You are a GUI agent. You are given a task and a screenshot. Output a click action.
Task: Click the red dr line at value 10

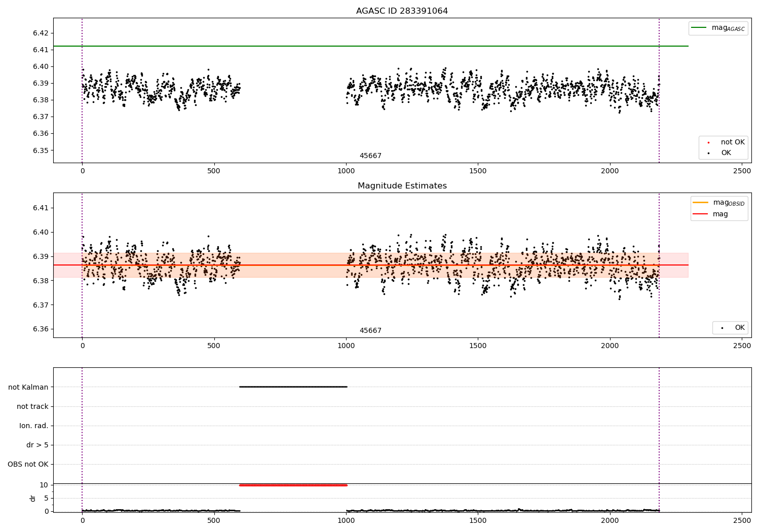click(293, 485)
